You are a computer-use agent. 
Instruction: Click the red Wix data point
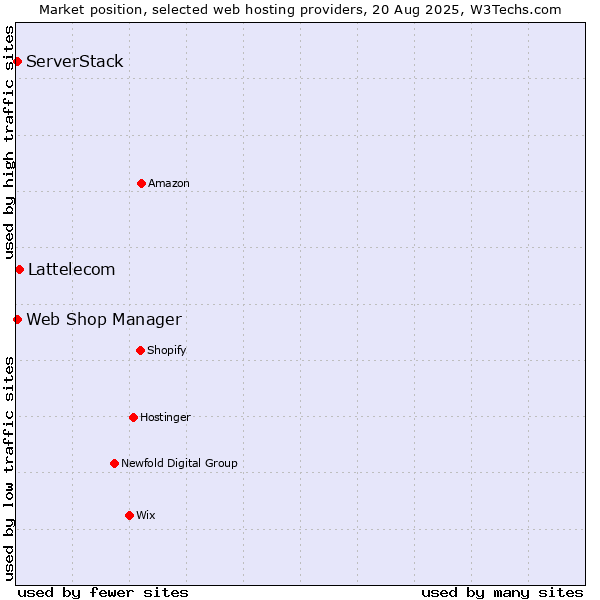129,516
